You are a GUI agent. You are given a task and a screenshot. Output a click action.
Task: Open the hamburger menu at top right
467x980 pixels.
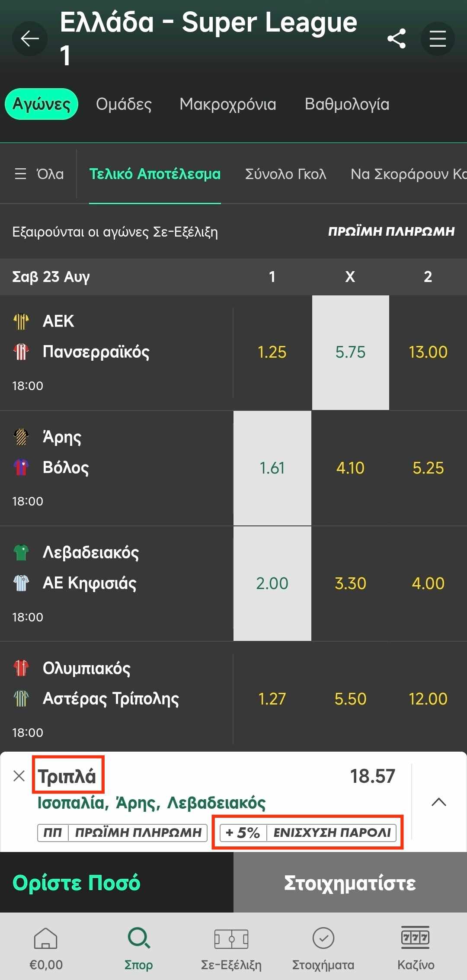tap(438, 38)
